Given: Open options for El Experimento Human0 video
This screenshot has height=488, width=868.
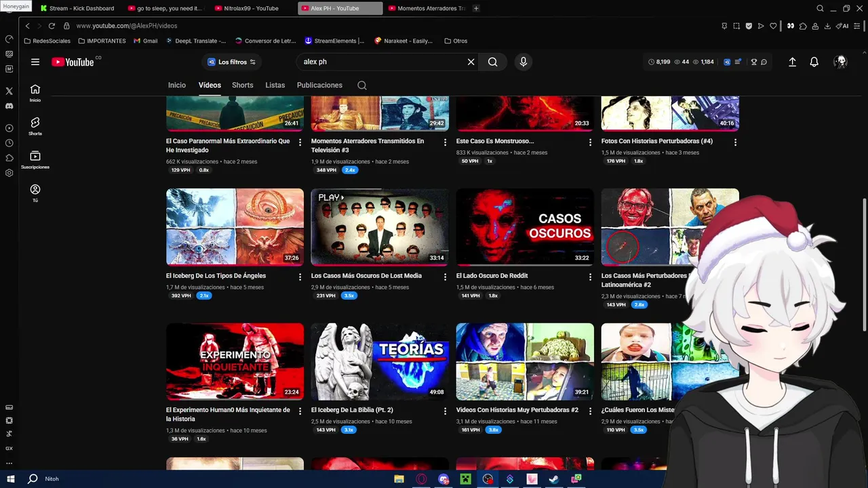Looking at the screenshot, I should click(x=300, y=411).
